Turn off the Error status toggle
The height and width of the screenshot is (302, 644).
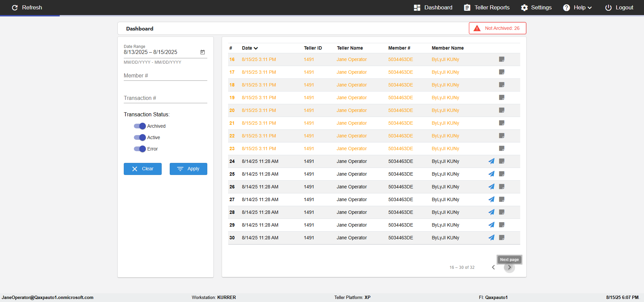click(x=140, y=149)
